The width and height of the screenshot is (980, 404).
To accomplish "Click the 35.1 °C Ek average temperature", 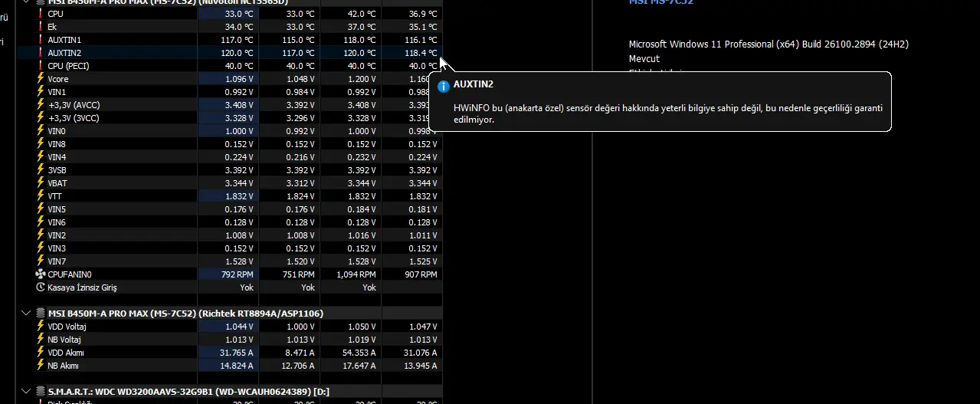I will (423, 27).
